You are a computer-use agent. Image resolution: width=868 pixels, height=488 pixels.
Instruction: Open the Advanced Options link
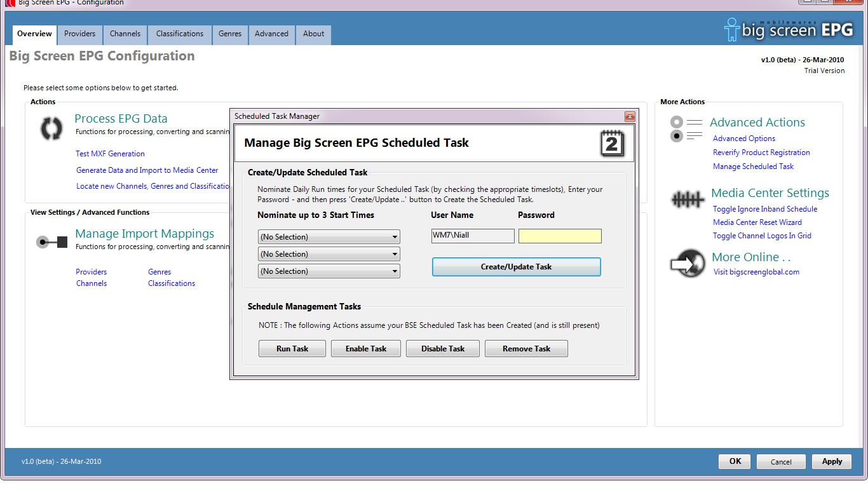click(744, 139)
